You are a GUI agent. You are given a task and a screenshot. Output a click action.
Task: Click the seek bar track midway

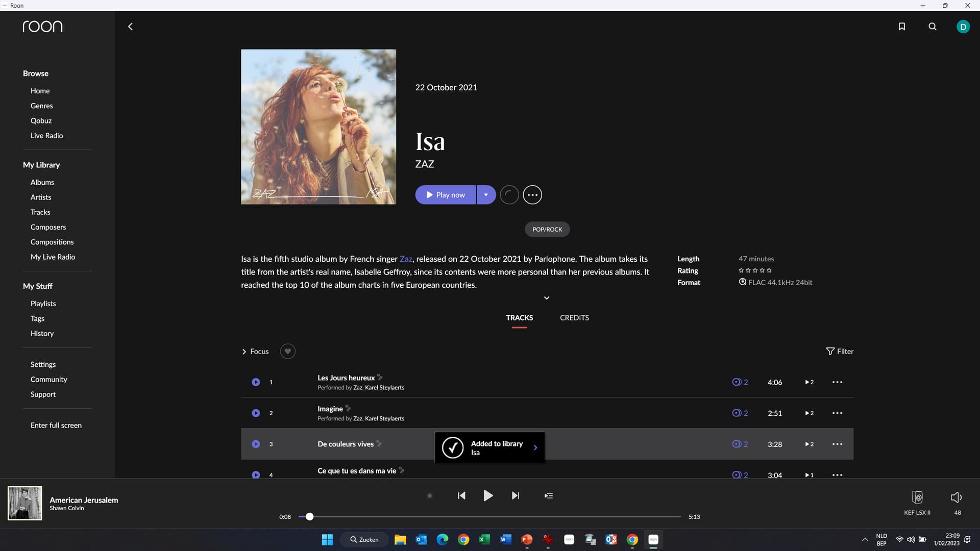490,517
